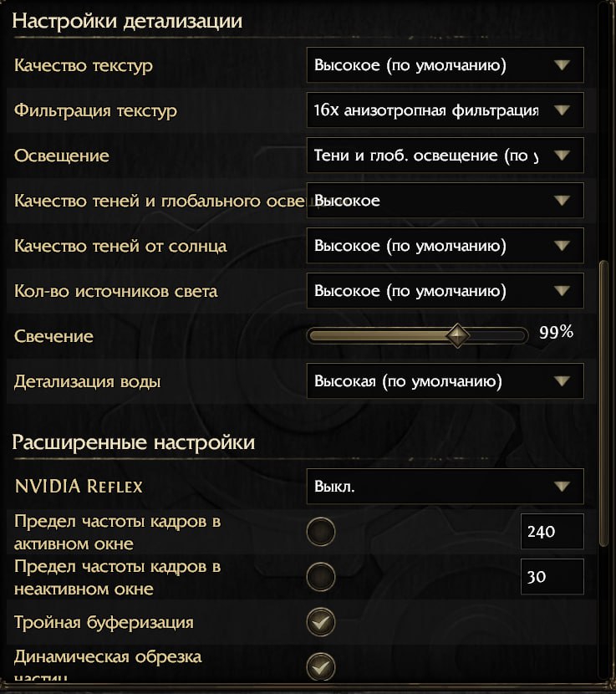The height and width of the screenshot is (694, 616).
Task: Click the Расширенные настройки section heading
Action: [x=134, y=442]
